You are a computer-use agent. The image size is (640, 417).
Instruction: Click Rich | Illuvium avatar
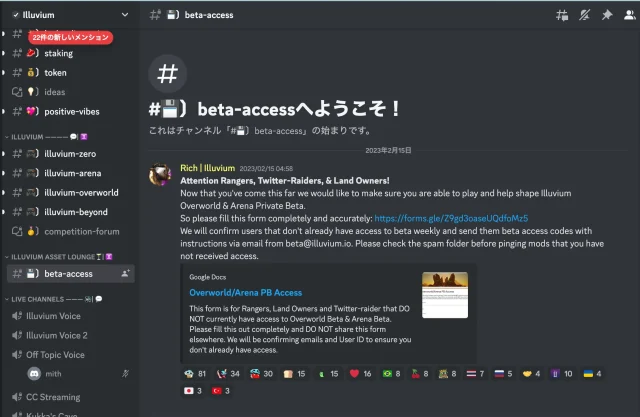[160, 175]
